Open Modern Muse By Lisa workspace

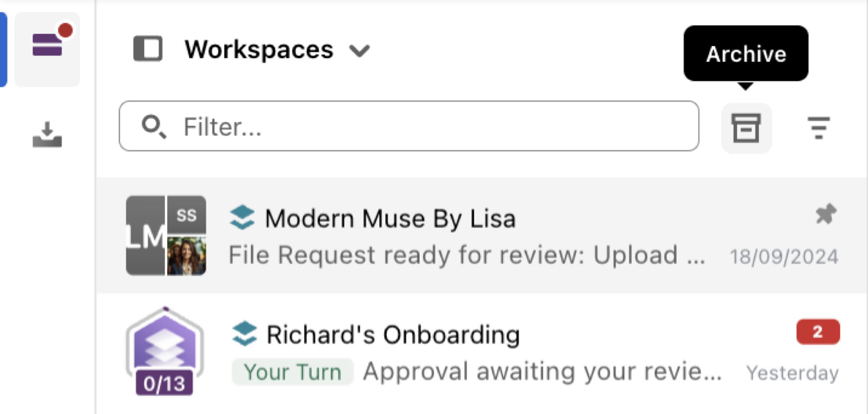(x=481, y=235)
